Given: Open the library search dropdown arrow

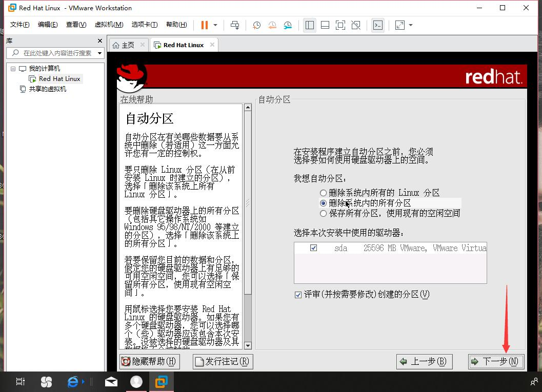Looking at the screenshot, I should coord(100,53).
